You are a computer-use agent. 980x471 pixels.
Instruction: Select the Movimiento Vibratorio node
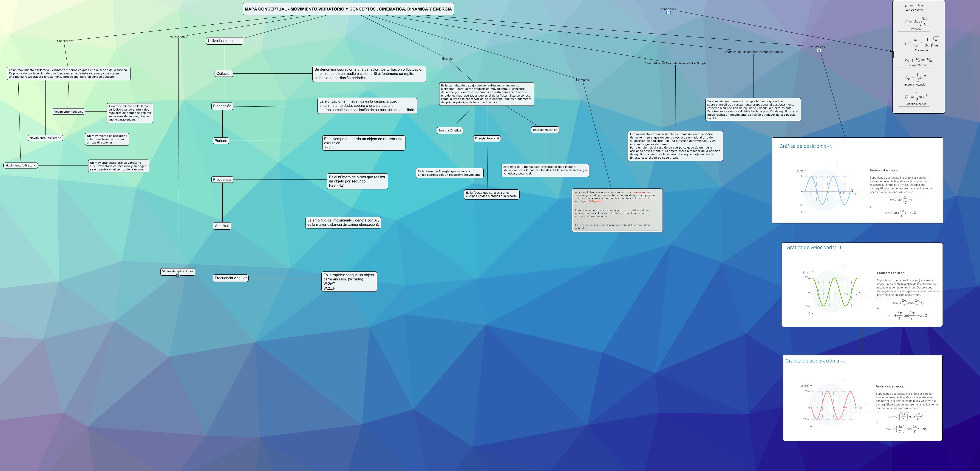tap(21, 166)
